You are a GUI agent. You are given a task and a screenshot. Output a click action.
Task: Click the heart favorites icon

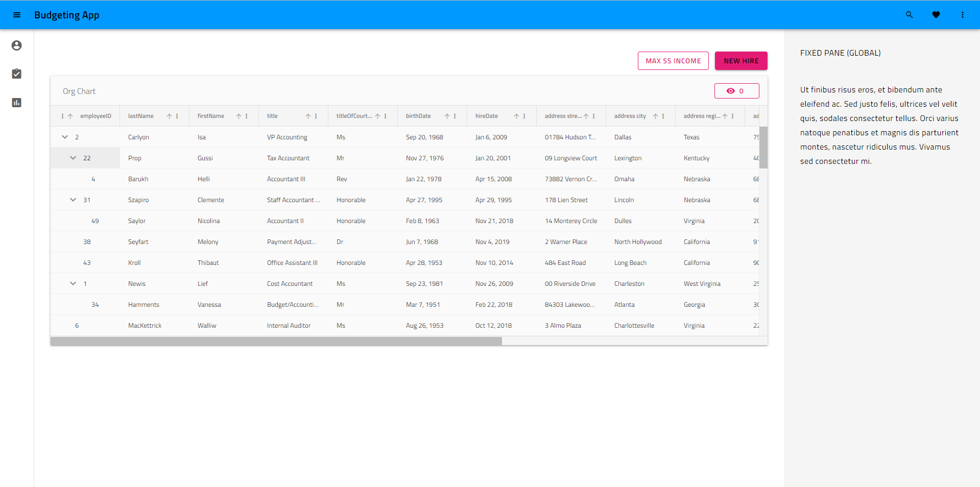coord(936,15)
